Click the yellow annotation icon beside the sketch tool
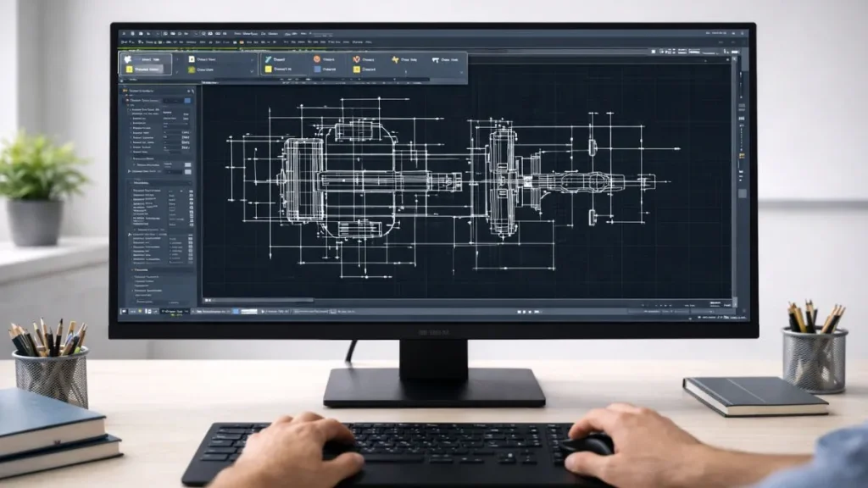Screen dimensions: 868x488 click(x=267, y=69)
